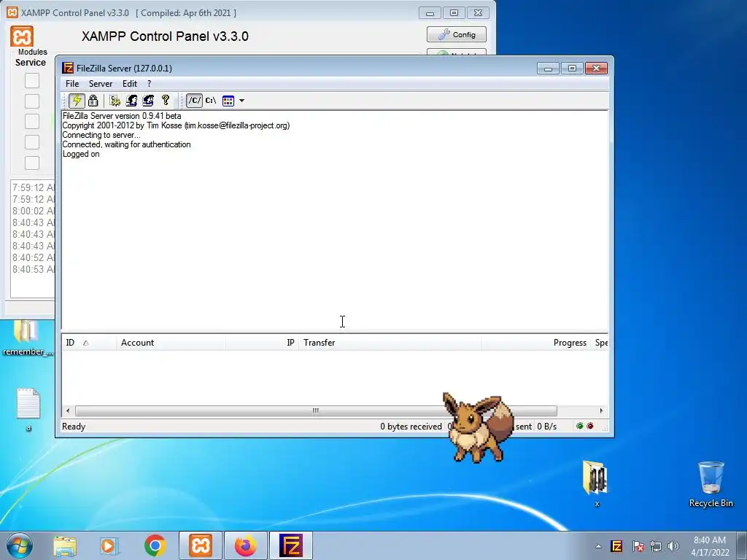Open Windows Media Player from the taskbar
The width and height of the screenshot is (747, 560).
(x=109, y=545)
